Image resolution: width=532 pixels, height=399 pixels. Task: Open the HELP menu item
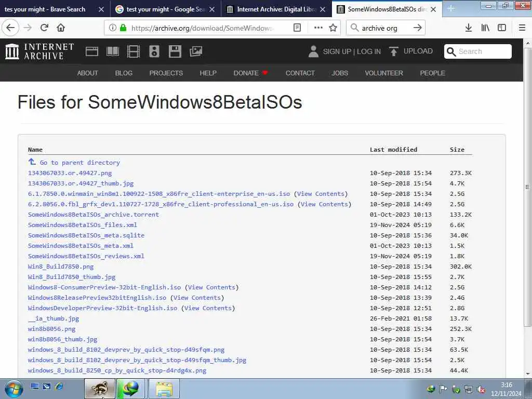click(x=208, y=73)
